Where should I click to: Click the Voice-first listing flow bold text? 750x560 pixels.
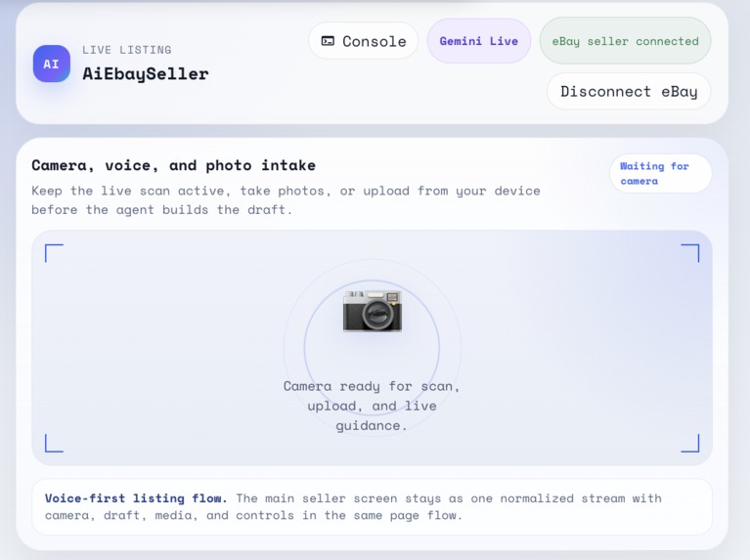[136, 498]
